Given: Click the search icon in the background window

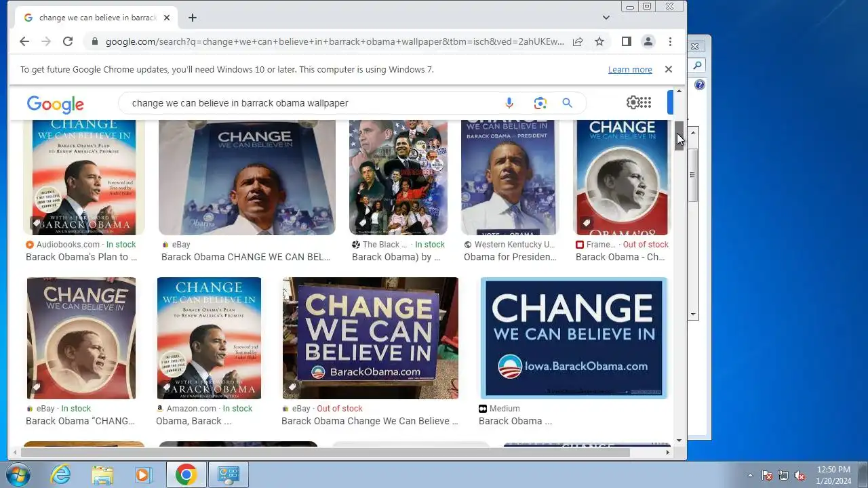Looking at the screenshot, I should (697, 66).
